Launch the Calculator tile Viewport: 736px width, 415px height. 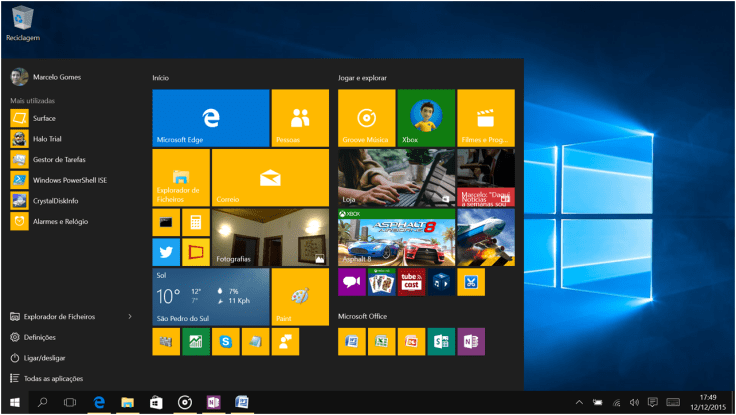coord(196,222)
